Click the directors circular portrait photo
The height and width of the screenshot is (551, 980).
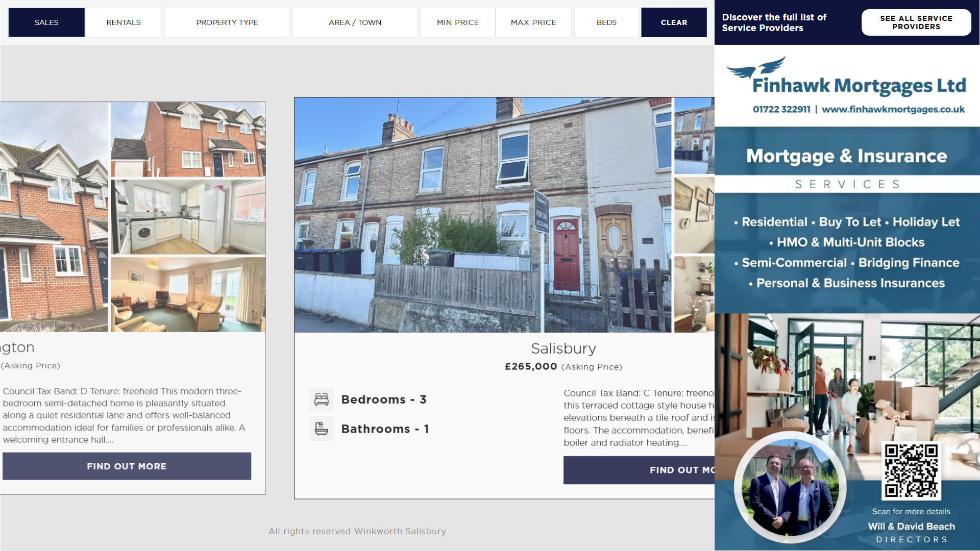click(x=790, y=487)
